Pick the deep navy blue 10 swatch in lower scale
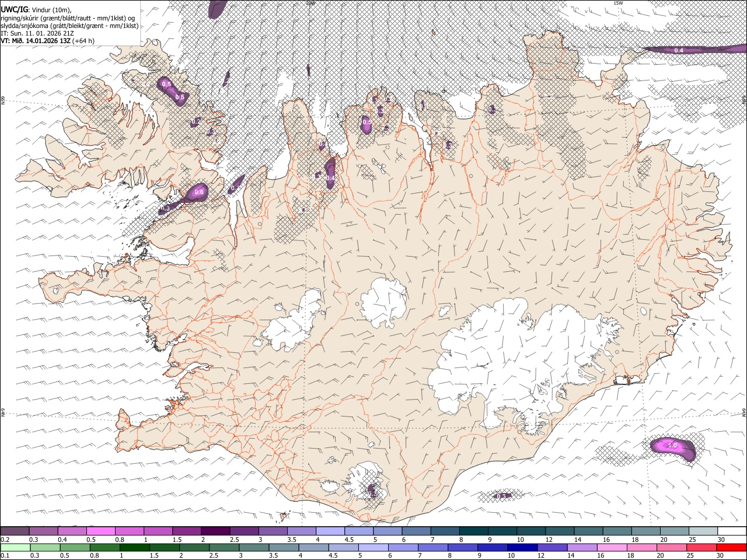Image resolution: width=747 pixels, height=560 pixels. (x=522, y=548)
